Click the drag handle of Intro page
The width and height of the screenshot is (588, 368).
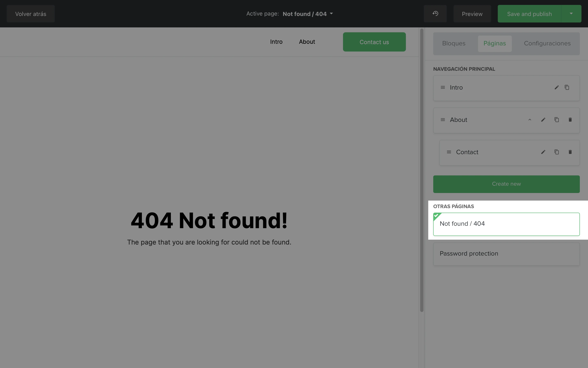click(443, 87)
